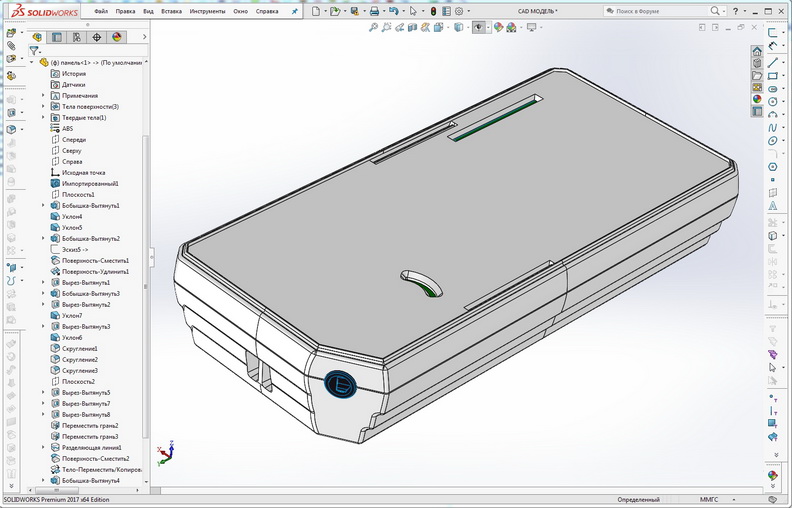Open Design Library tab in task pane
The width and height of the screenshot is (792, 508).
[x=757, y=63]
